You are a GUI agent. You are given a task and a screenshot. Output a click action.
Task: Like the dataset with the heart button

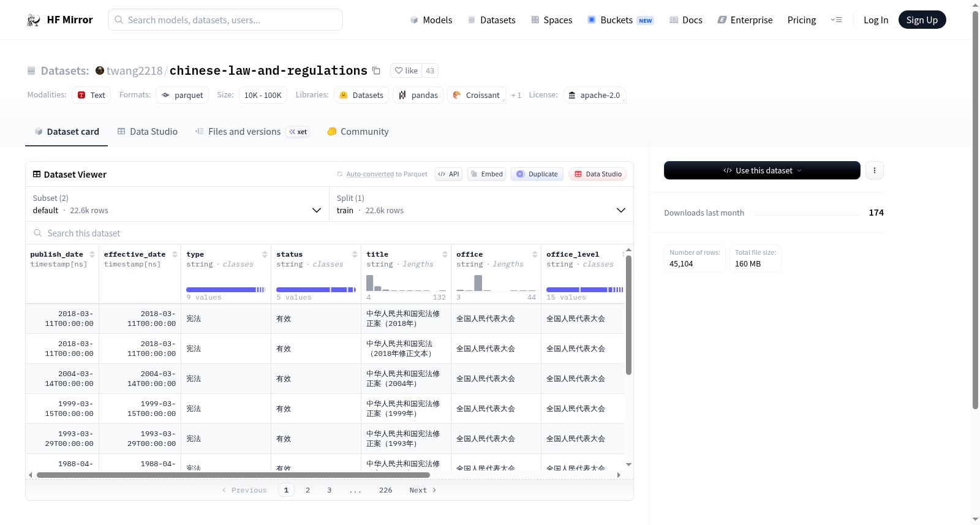coord(406,71)
